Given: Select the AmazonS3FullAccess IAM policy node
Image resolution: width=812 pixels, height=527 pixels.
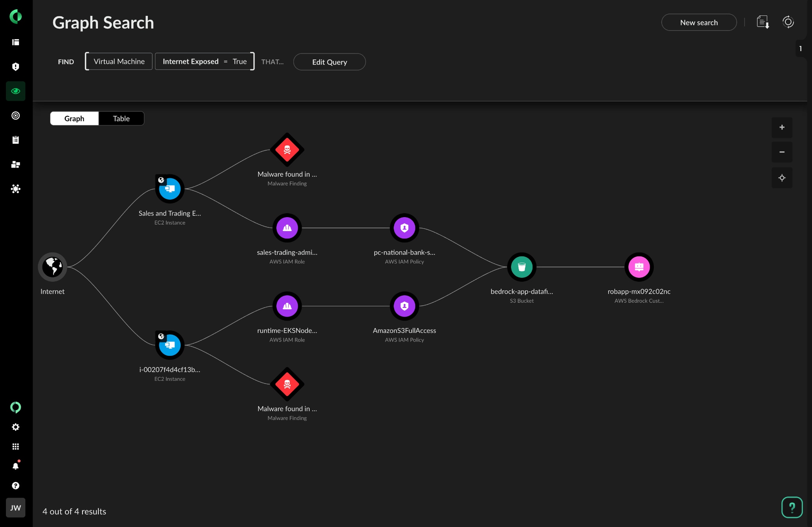Looking at the screenshot, I should [404, 306].
